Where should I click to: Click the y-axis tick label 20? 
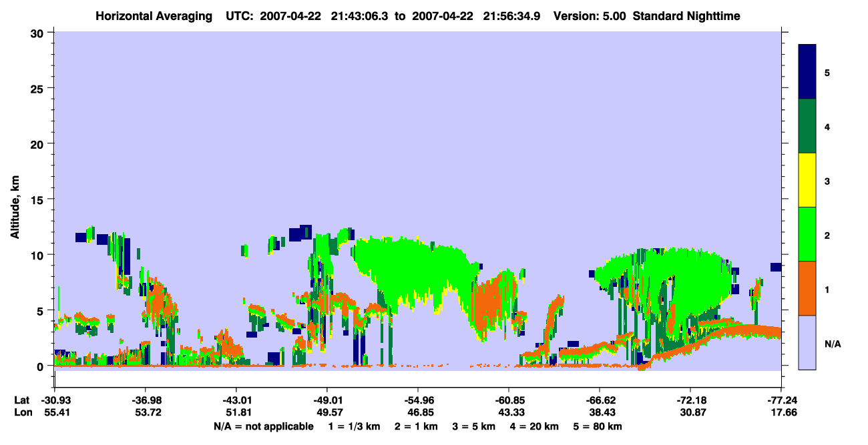(39, 143)
